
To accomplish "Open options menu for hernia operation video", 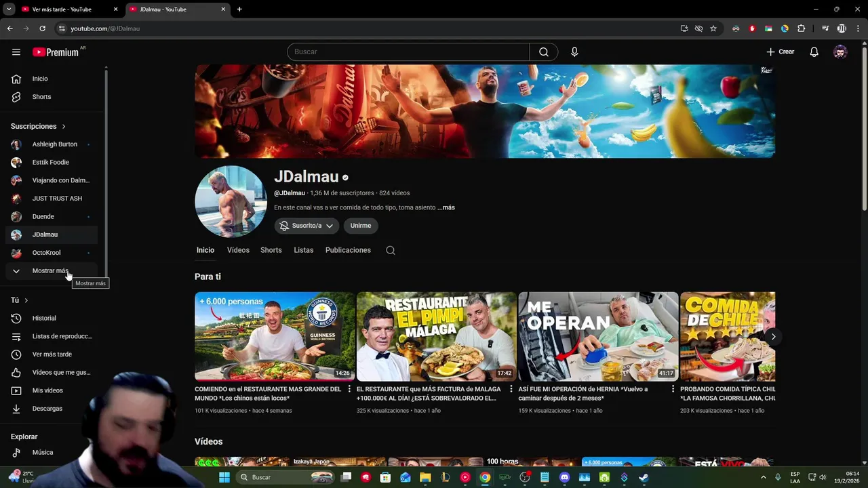I will tap(673, 389).
